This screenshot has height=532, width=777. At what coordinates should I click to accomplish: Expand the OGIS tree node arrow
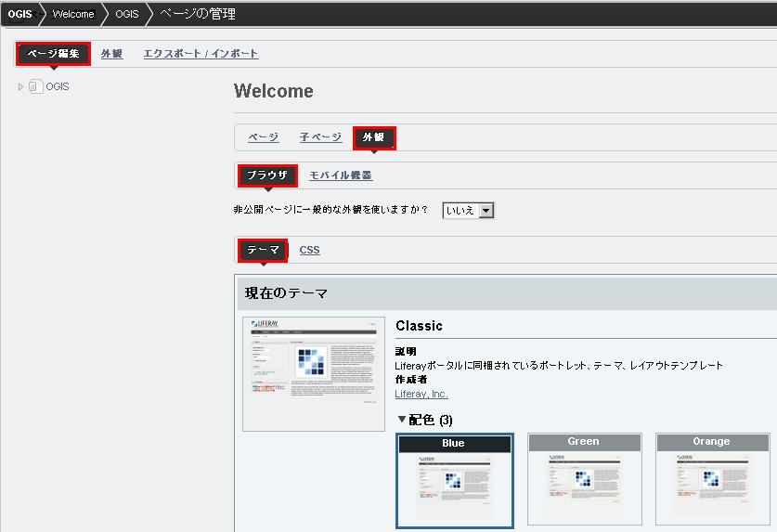(x=20, y=87)
